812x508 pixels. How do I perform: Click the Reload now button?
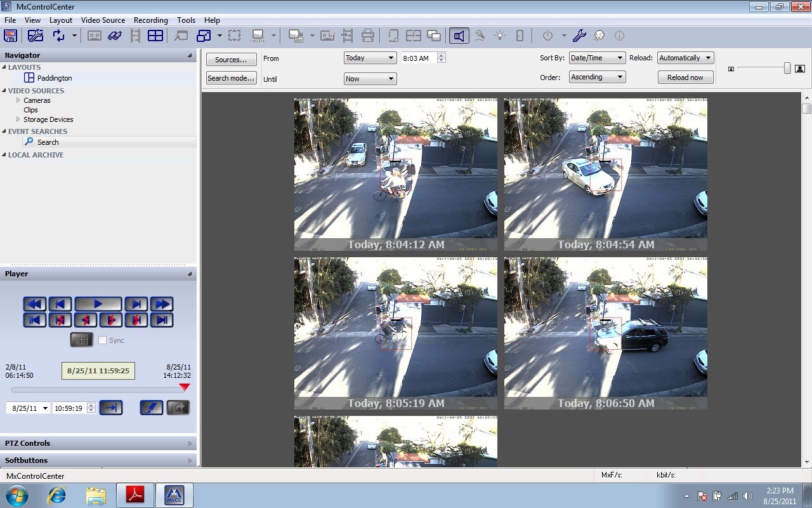(x=685, y=77)
